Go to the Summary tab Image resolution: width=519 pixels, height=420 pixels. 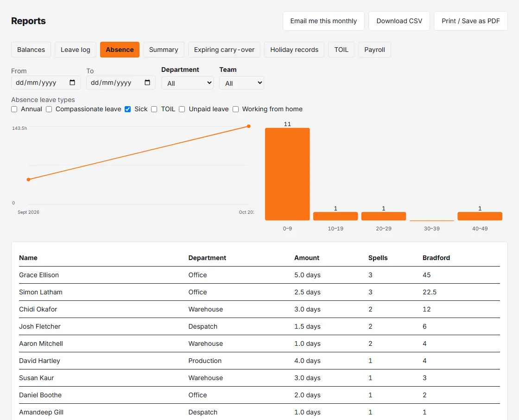coord(164,50)
